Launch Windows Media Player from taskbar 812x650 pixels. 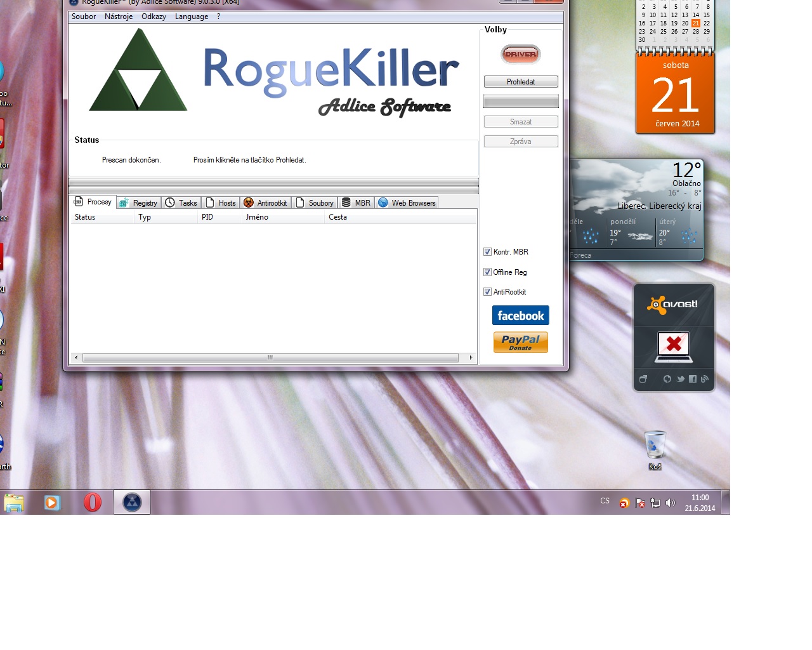[52, 503]
